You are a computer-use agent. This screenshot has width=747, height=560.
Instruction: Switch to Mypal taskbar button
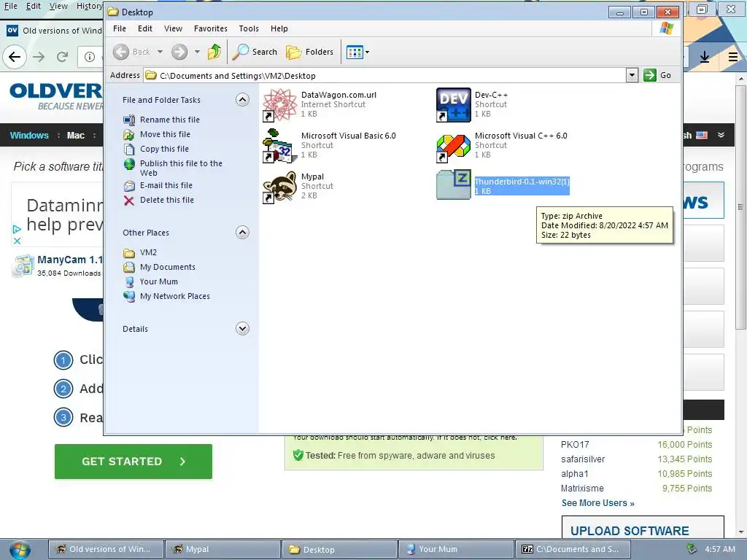[222, 549]
